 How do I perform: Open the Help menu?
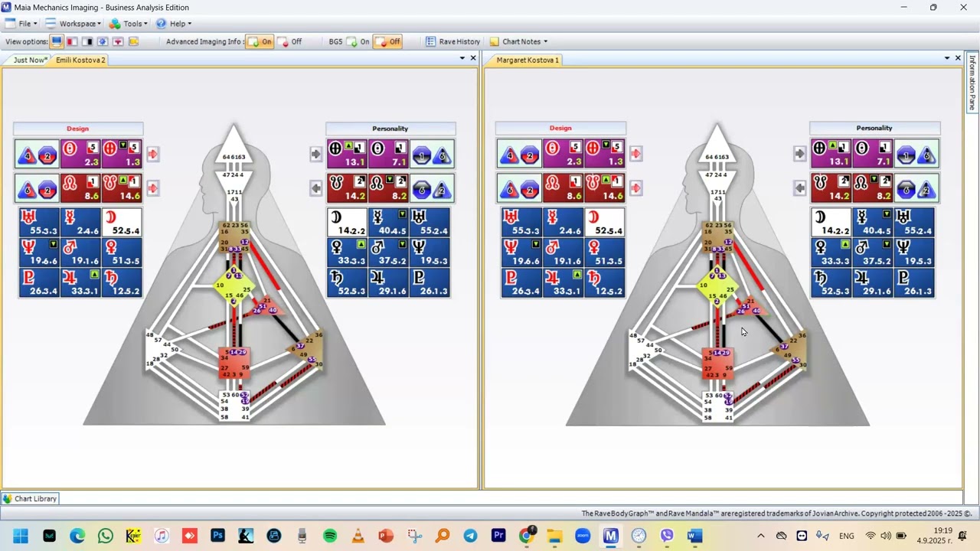click(174, 24)
